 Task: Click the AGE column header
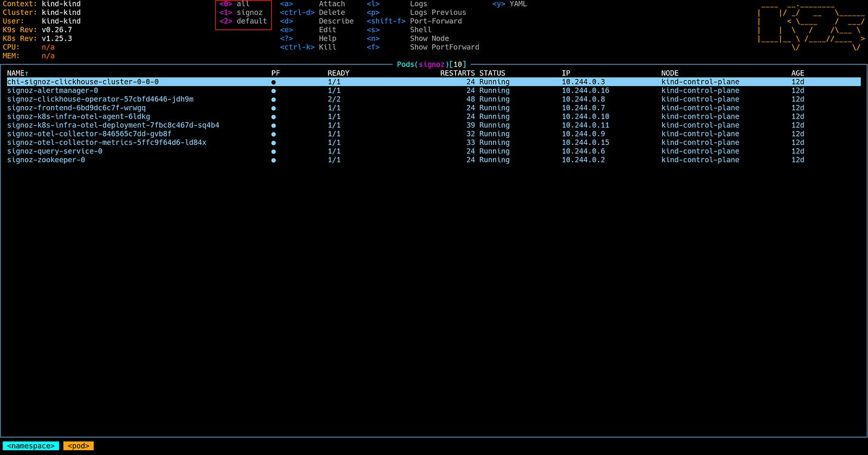point(798,73)
